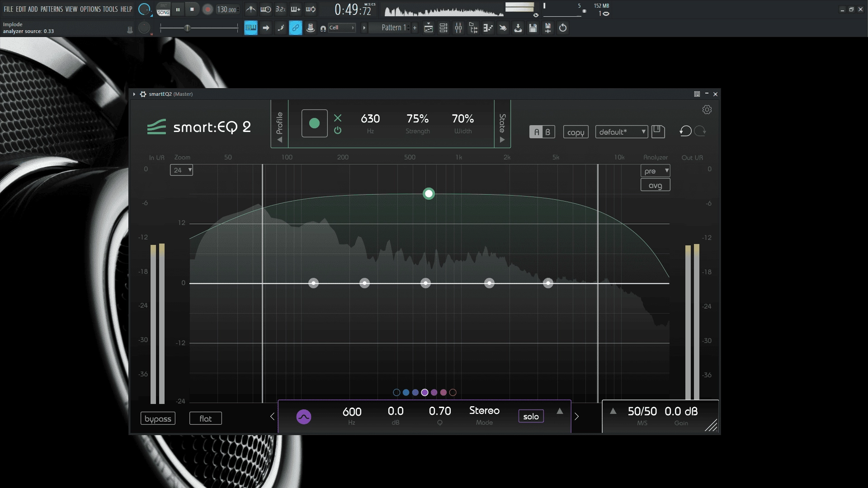Click the stop playback button
This screenshot has width=868, height=488.
click(192, 9)
